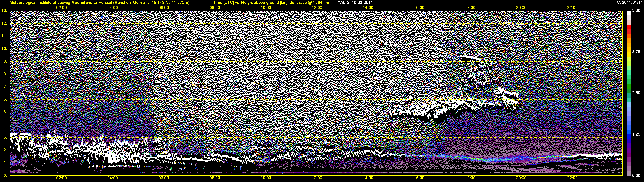Click the 1. km height axis label
The height and width of the screenshot is (182, 644).
tap(5, 163)
